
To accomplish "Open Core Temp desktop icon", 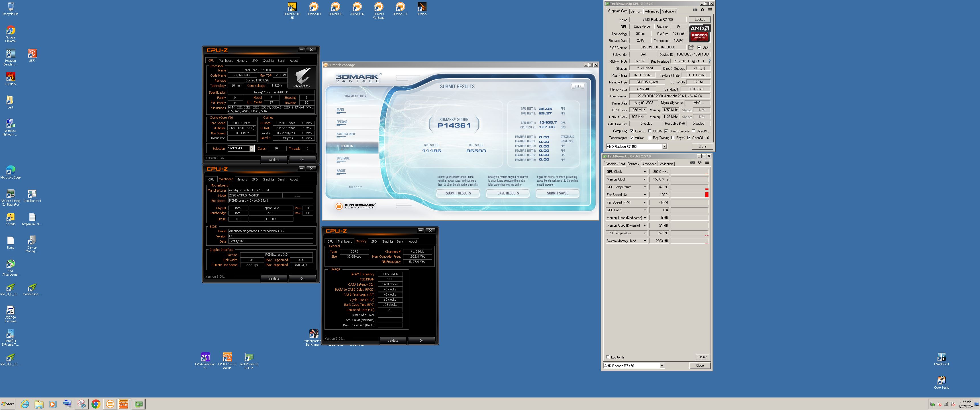I will click(941, 382).
